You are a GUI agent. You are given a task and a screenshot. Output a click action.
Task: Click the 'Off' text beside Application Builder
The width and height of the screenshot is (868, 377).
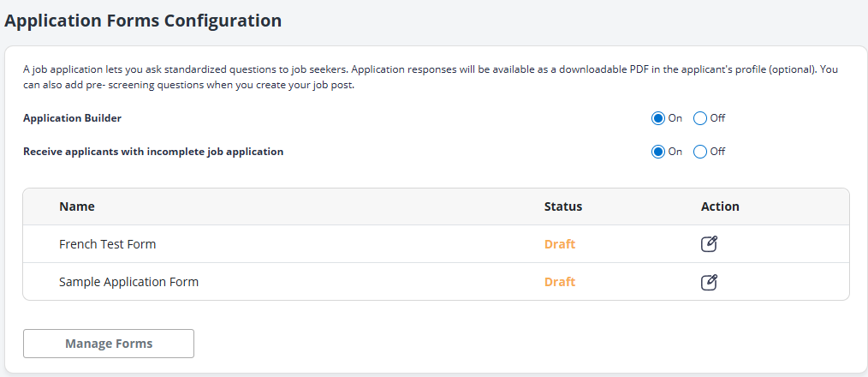[717, 118]
